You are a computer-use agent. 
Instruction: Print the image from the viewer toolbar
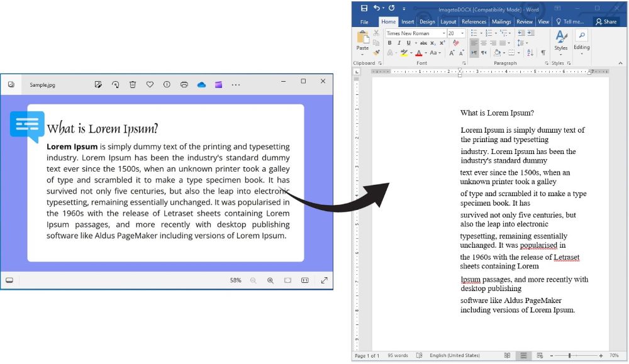pos(184,85)
